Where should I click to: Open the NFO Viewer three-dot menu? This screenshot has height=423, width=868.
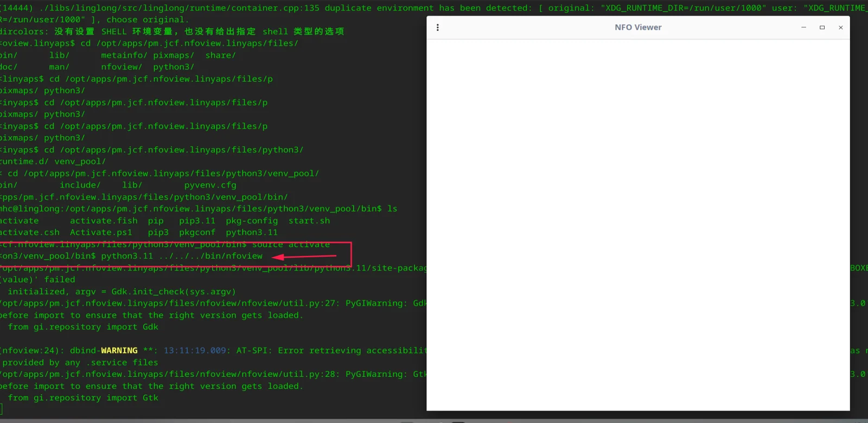coord(438,27)
